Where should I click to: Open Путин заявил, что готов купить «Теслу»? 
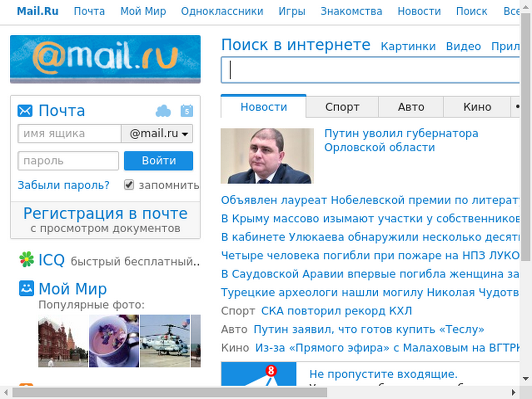tap(369, 329)
